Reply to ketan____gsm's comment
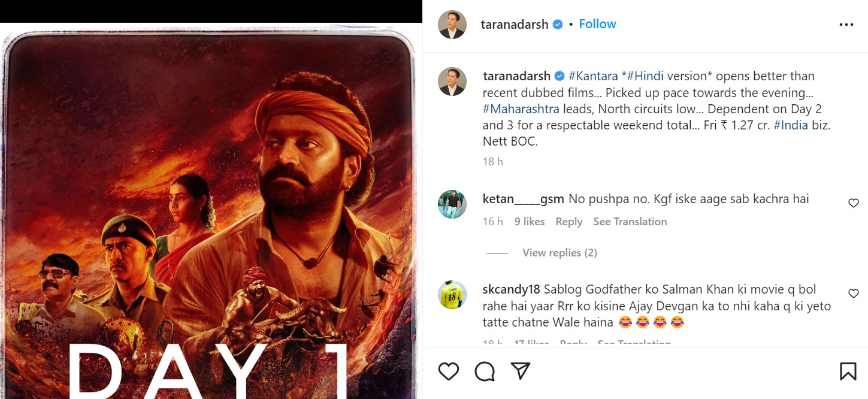This screenshot has height=399, width=868. (x=568, y=222)
